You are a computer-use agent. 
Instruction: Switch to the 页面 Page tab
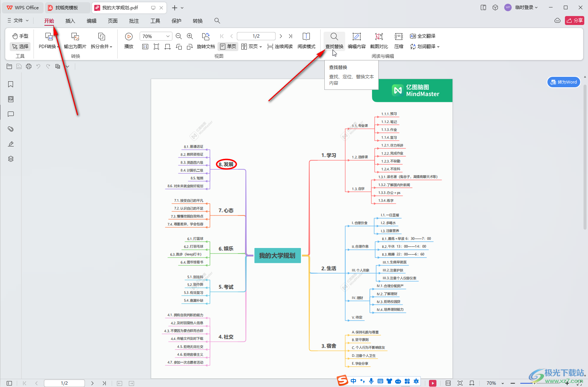coord(112,21)
